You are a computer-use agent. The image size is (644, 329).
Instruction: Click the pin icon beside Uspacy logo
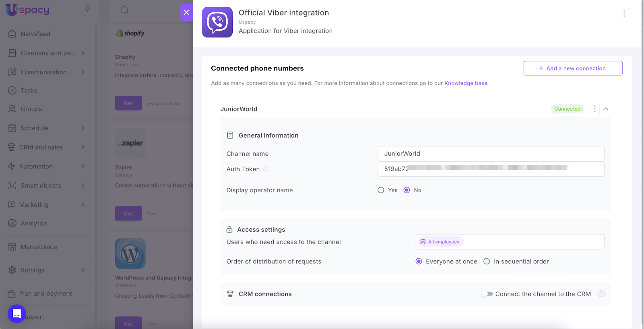(87, 9)
